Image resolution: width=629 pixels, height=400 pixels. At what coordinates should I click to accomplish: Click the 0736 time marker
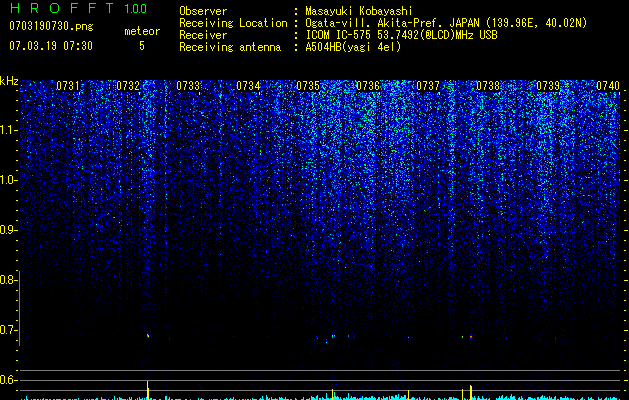pos(368,86)
